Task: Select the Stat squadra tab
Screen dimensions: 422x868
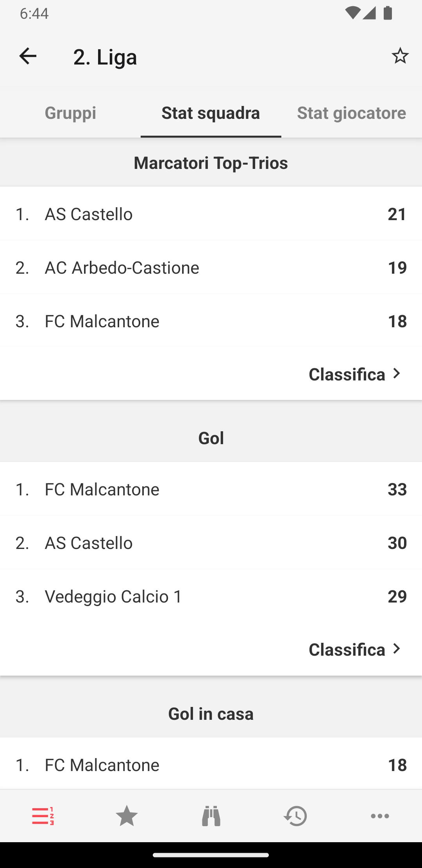Action: 211,113
